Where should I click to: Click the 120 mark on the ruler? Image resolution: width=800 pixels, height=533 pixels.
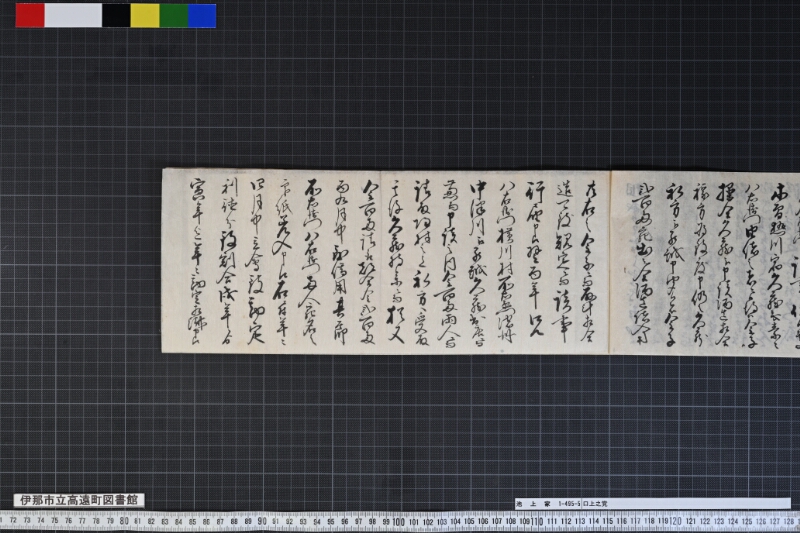[675, 521]
